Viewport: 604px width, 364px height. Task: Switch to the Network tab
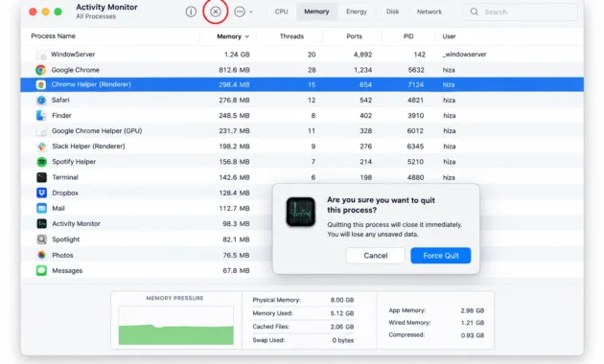430,11
